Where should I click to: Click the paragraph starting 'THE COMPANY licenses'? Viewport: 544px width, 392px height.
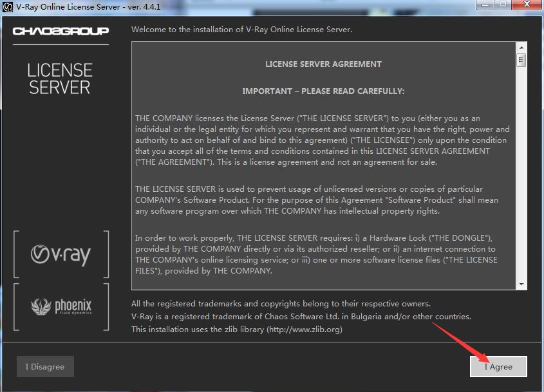[x=323, y=140]
